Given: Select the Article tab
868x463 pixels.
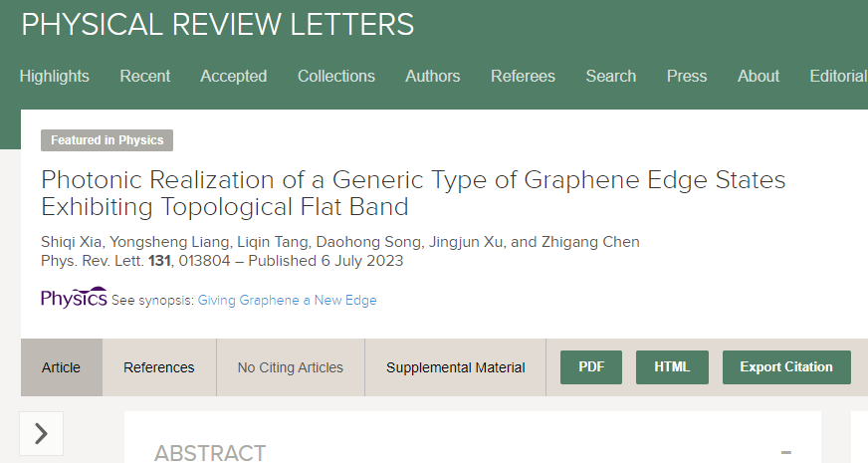Looking at the screenshot, I should (x=61, y=367).
